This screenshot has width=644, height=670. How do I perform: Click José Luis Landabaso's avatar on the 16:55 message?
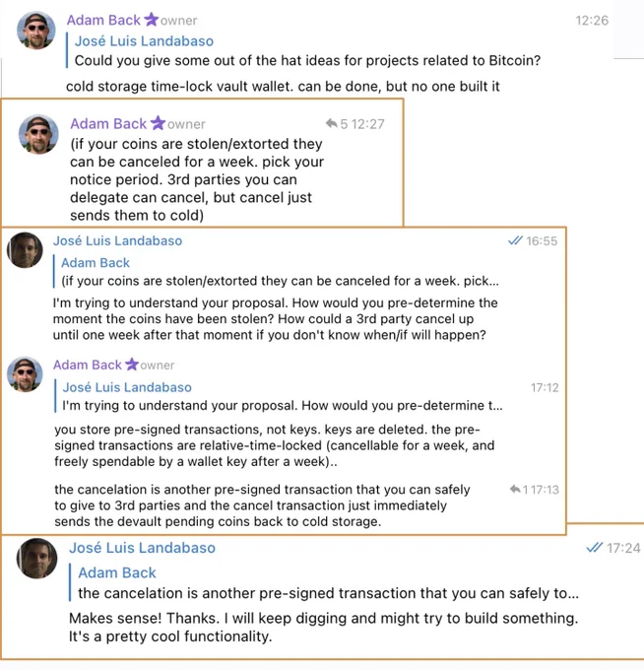point(25,250)
